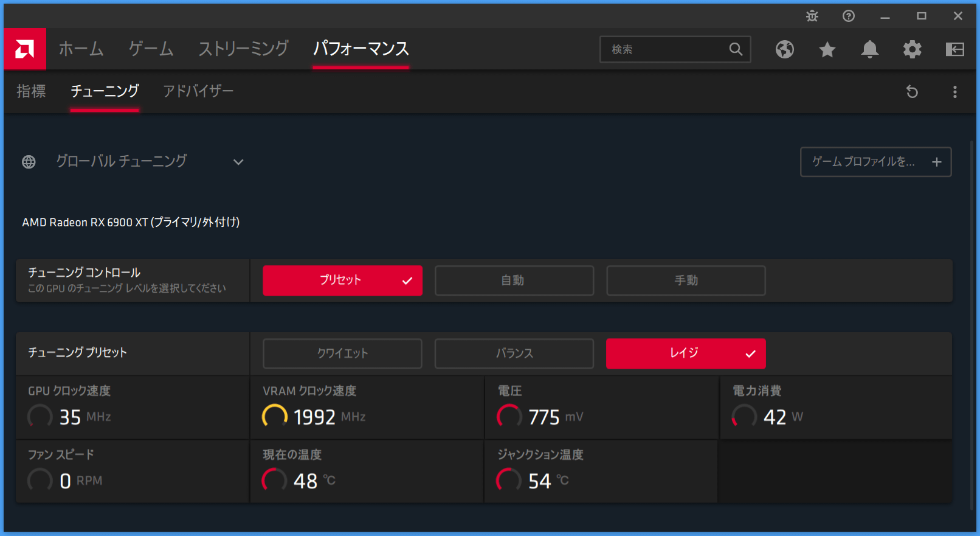
Task: Select the バランス preset
Action: point(514,353)
